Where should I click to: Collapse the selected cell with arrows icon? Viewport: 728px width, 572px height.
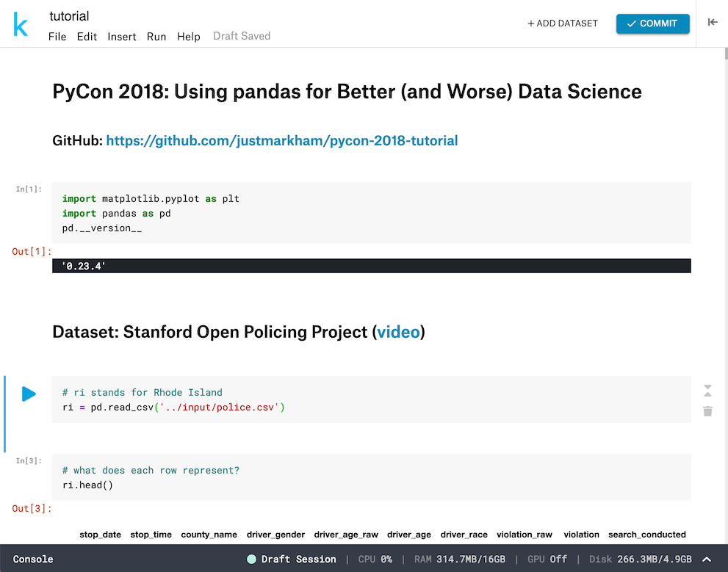(707, 390)
